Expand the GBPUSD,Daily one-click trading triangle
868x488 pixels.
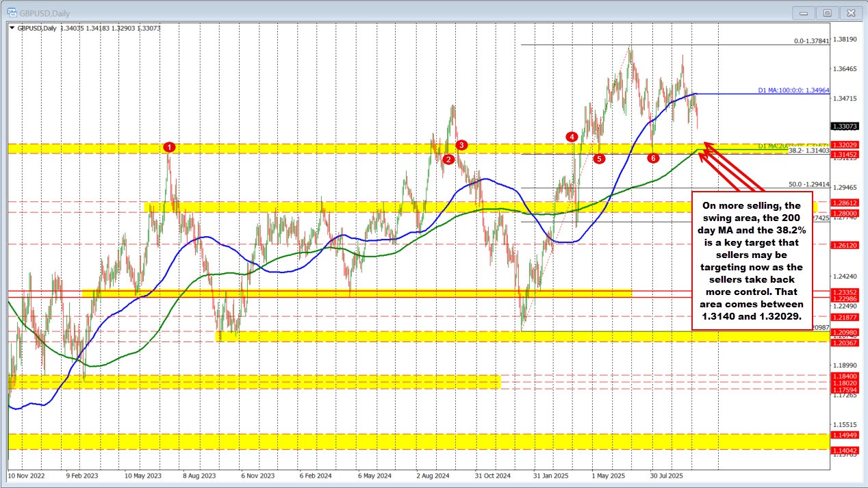[x=12, y=28]
